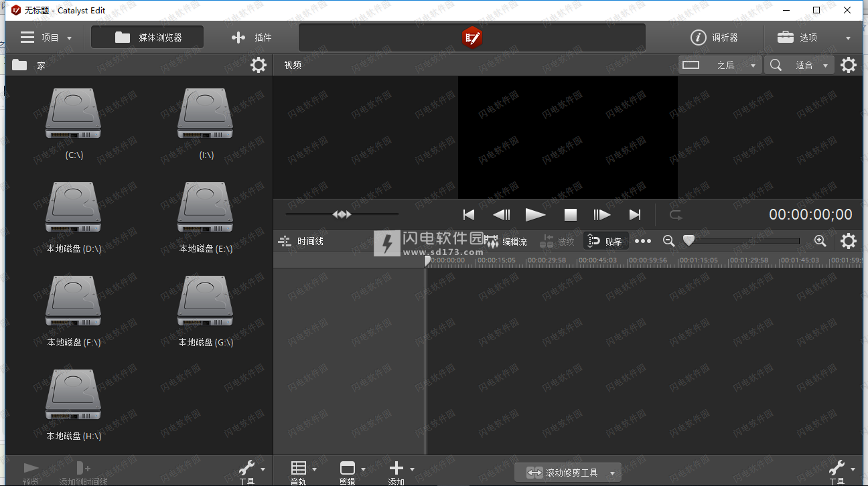Stop playback
The width and height of the screenshot is (868, 486).
570,214
